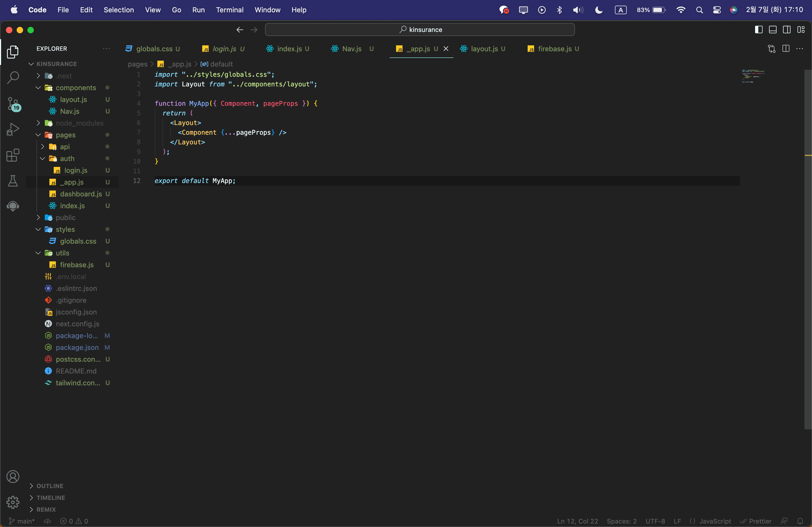This screenshot has height=527, width=812.
Task: Open the Testing flask view
Action: click(x=13, y=181)
